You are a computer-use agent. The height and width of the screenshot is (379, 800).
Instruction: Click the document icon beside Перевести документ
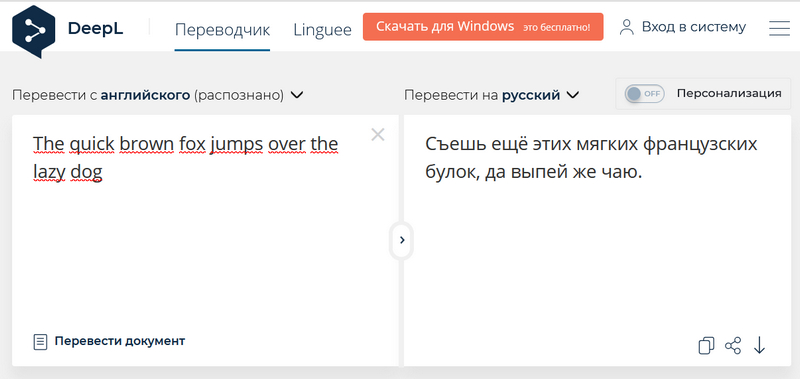(40, 342)
